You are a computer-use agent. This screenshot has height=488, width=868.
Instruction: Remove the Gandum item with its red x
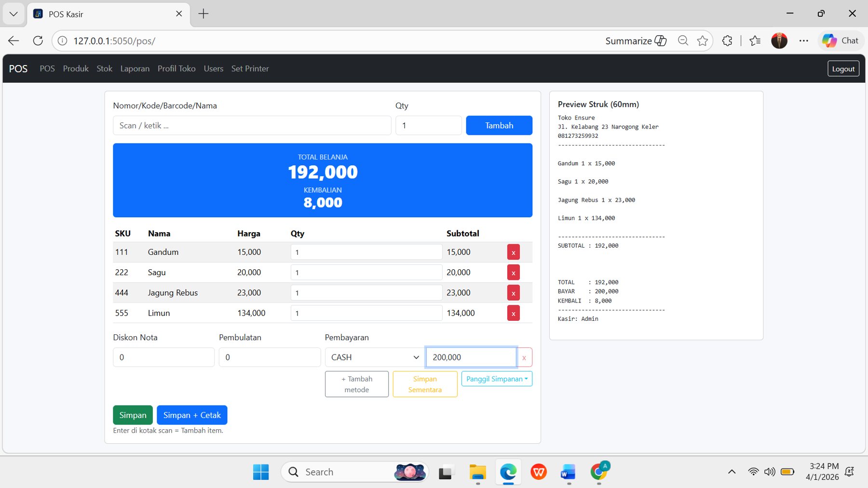tap(513, 251)
